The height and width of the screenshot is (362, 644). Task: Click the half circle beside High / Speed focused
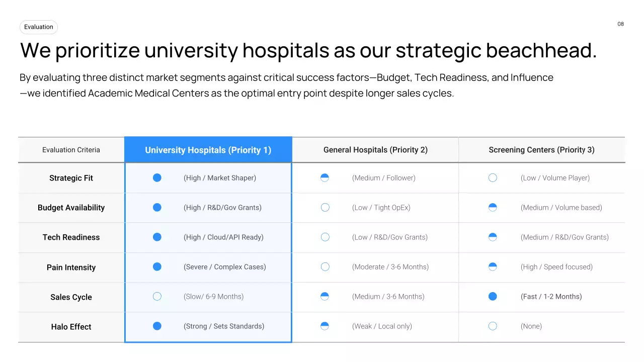493,267
